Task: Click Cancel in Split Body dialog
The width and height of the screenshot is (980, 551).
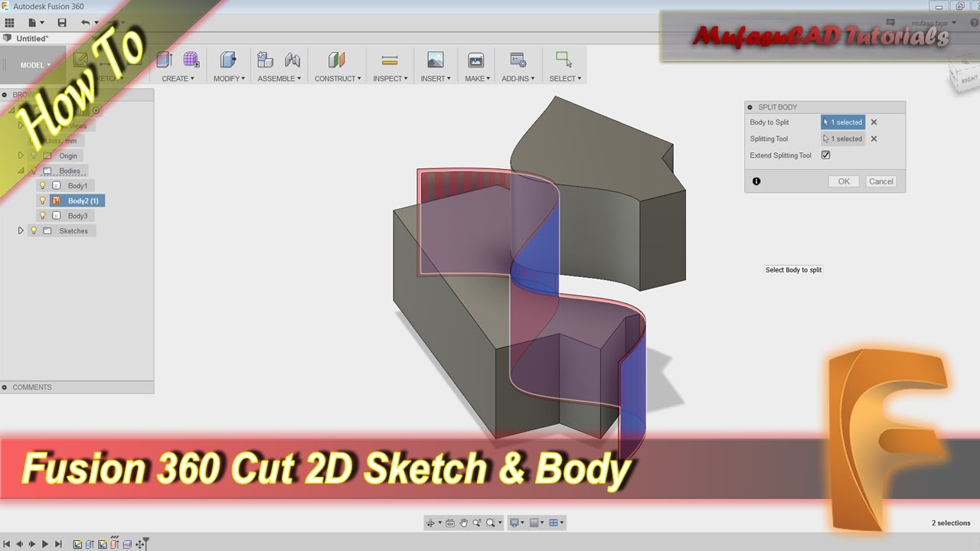Action: [880, 181]
